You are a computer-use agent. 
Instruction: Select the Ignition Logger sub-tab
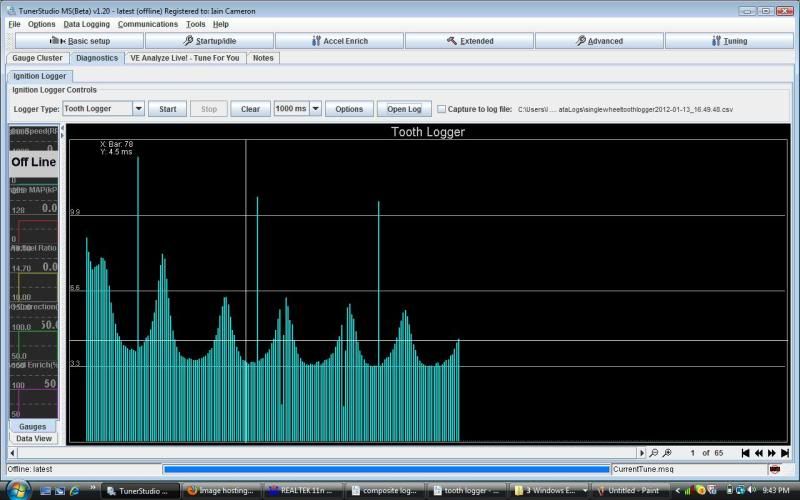[x=39, y=76]
